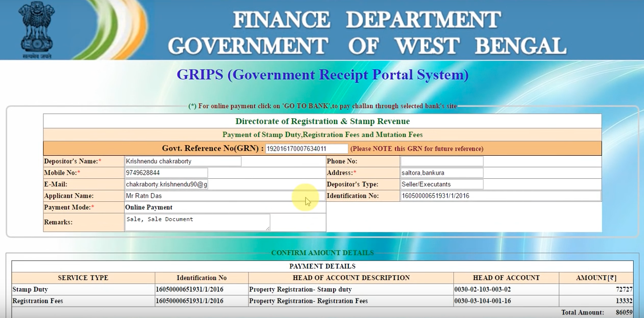Click the 'Registration Fees' service type cell

(38, 301)
